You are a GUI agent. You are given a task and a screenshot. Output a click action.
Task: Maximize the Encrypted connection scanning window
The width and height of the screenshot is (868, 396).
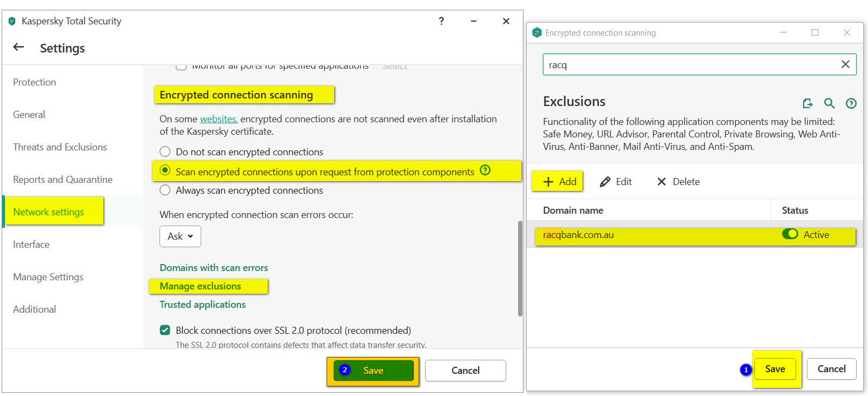pos(815,32)
